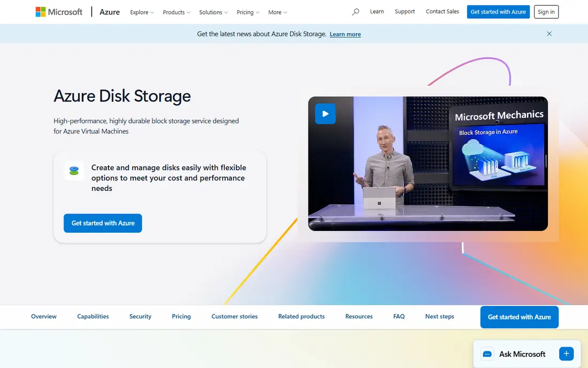Open the search magnifier icon
This screenshot has width=588, height=368.
pyautogui.click(x=355, y=12)
